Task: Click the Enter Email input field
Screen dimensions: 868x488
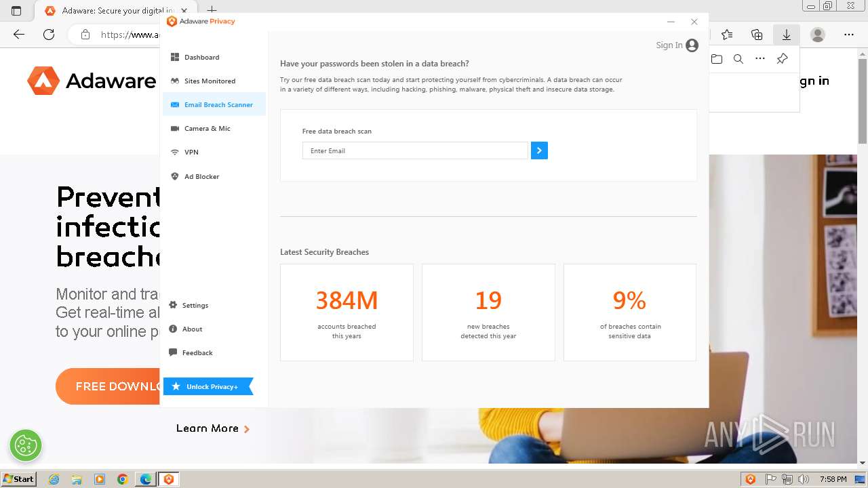Action: tap(415, 150)
